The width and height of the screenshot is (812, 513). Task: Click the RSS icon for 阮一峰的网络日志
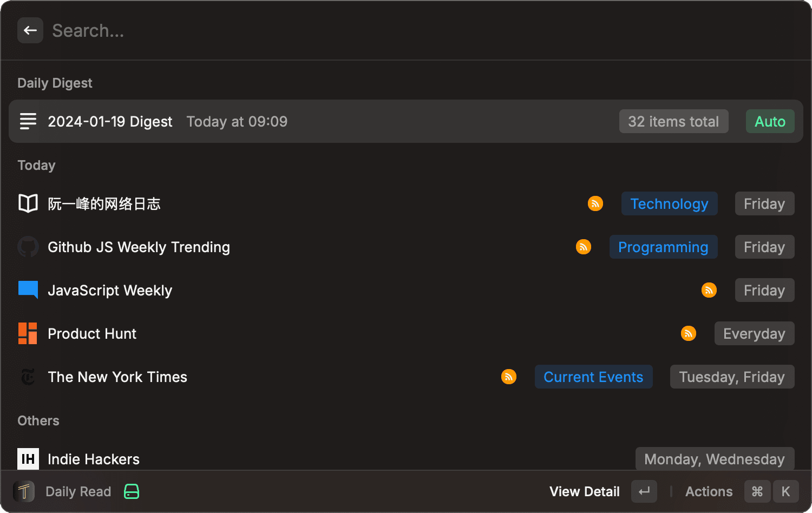(595, 203)
